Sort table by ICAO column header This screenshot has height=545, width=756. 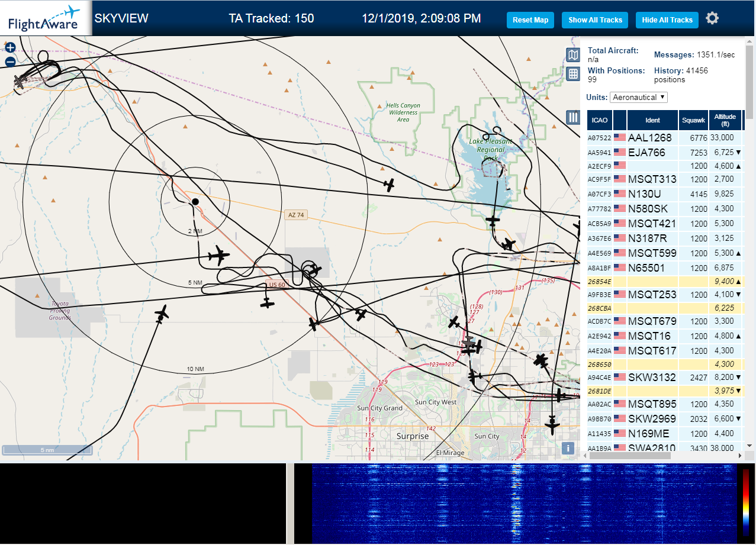(x=600, y=120)
